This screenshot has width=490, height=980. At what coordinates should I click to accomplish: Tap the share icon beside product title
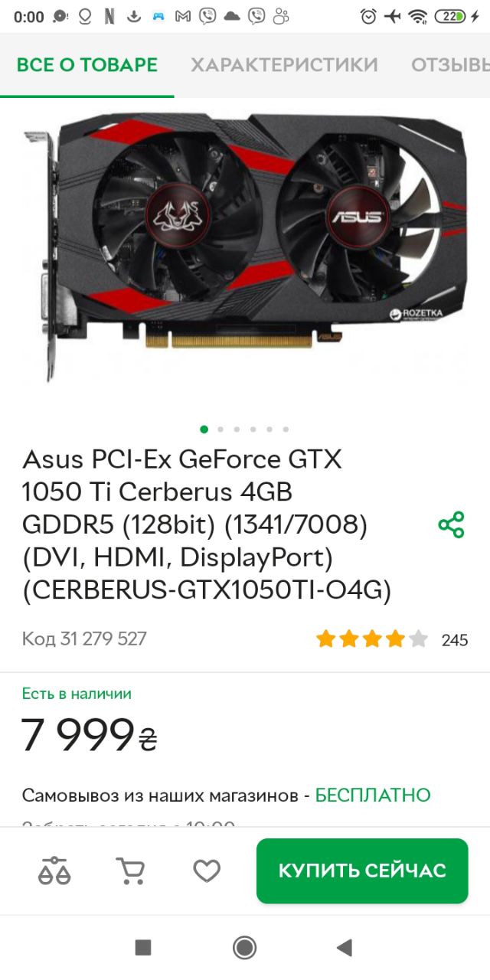(x=451, y=524)
